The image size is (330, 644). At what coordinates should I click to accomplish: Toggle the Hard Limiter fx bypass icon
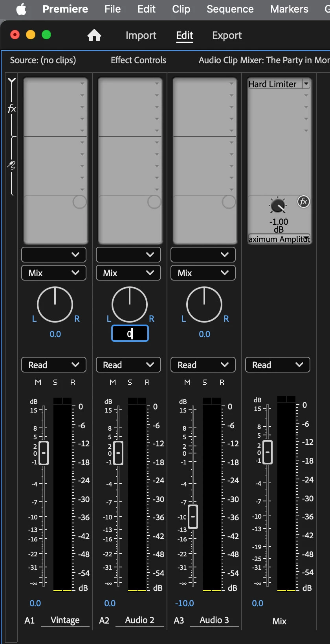point(303,202)
